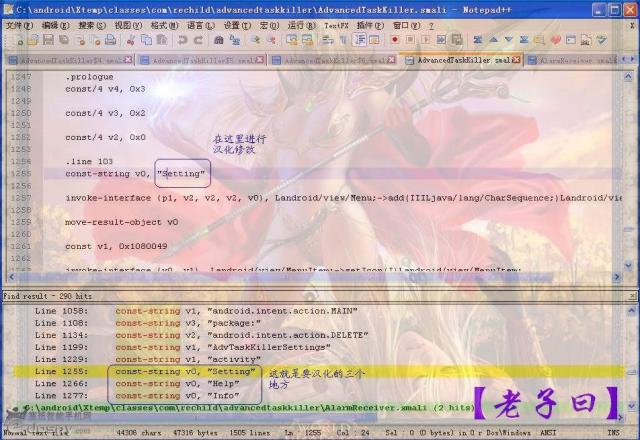Open the 视图(V) menu
640x440 pixels.
pos(128,25)
